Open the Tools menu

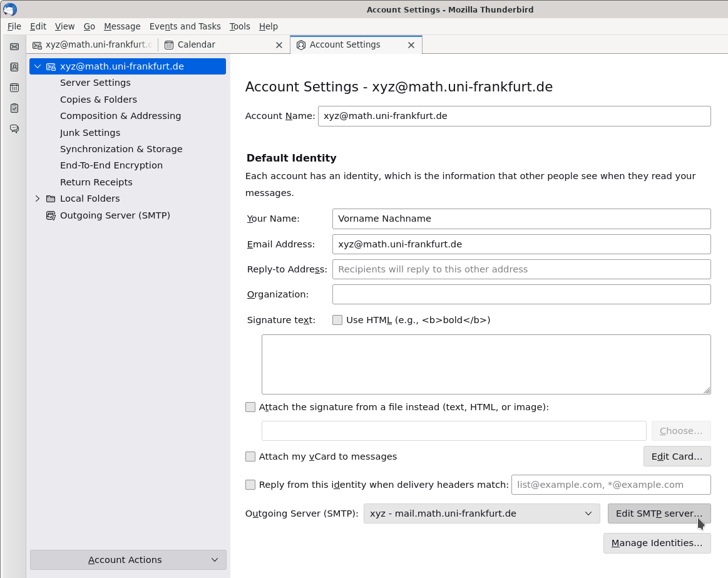(x=240, y=26)
